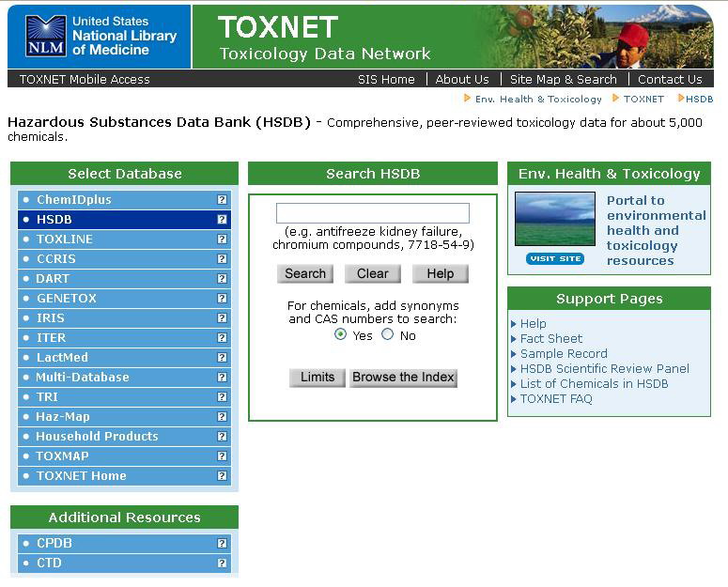Screen dimensions: 728x587
Task: Open the CPDB additional resource
Action: coord(124,543)
